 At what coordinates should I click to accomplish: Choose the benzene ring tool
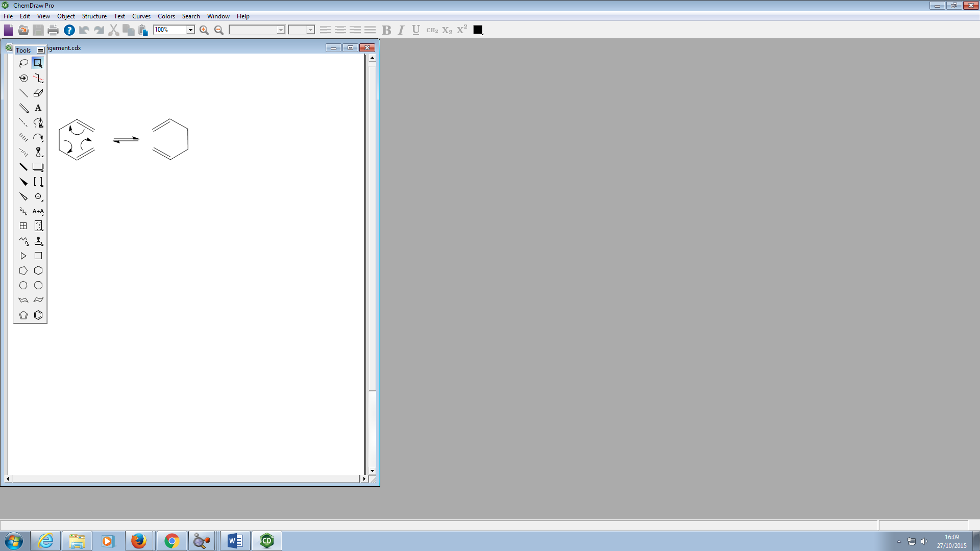point(38,315)
